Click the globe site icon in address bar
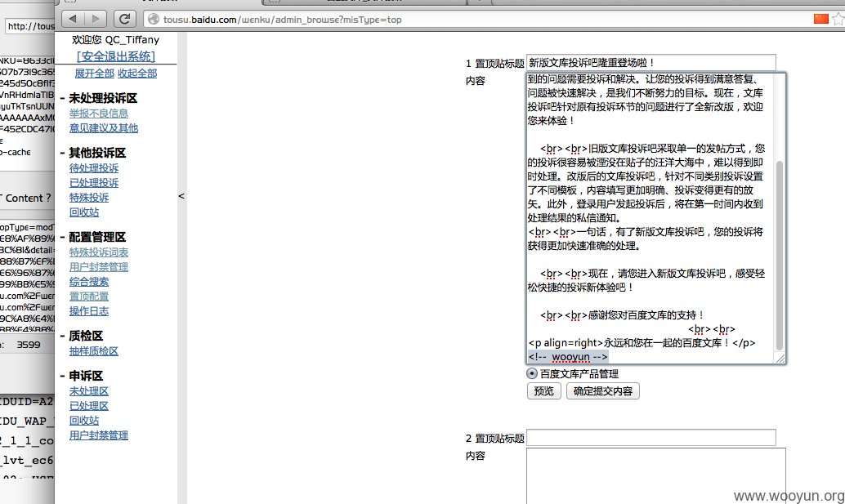The image size is (845, 504). tap(154, 20)
